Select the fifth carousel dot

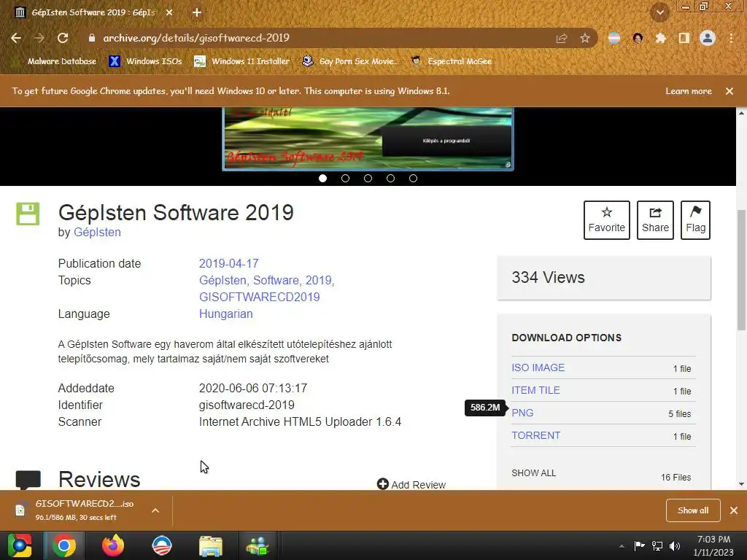point(413,178)
